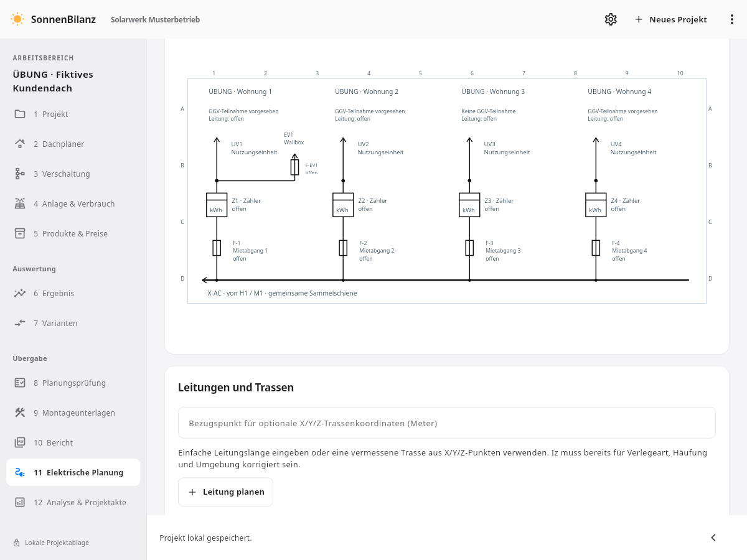Click the chart icon beside Ergebnis
The image size is (747, 560).
click(x=20, y=293)
